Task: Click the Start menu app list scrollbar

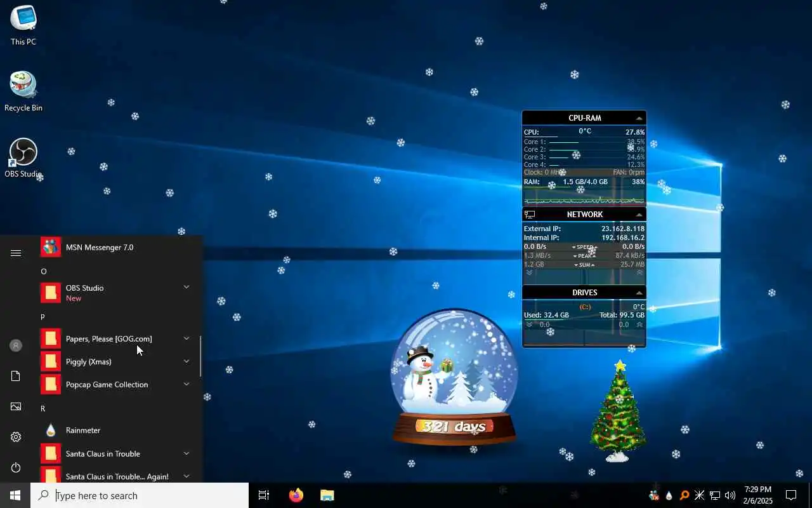Action: click(201, 356)
